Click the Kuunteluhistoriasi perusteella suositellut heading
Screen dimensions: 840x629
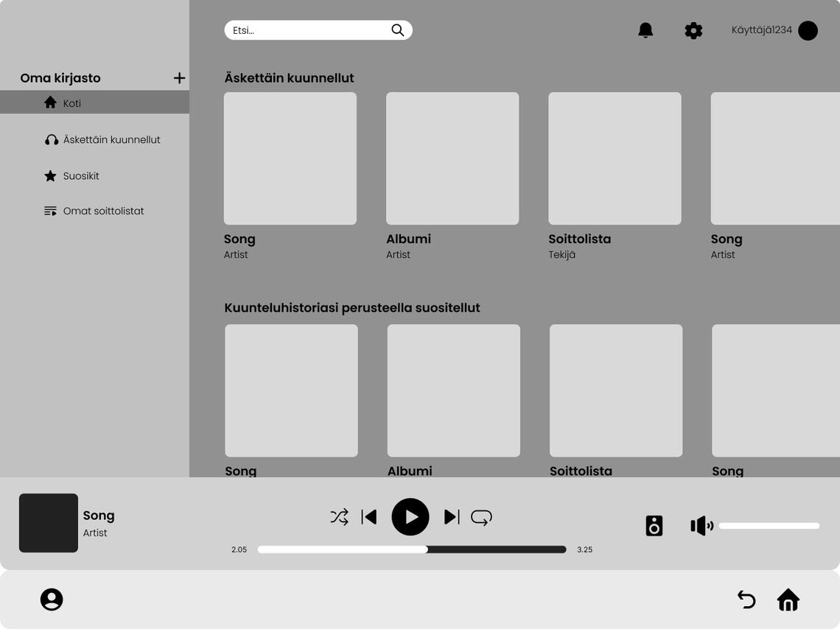click(352, 308)
